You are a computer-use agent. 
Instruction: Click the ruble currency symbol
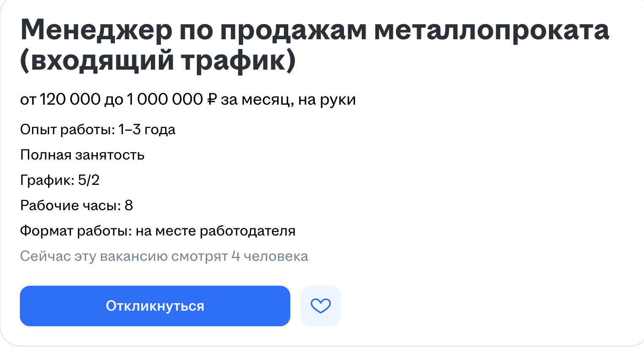212,100
